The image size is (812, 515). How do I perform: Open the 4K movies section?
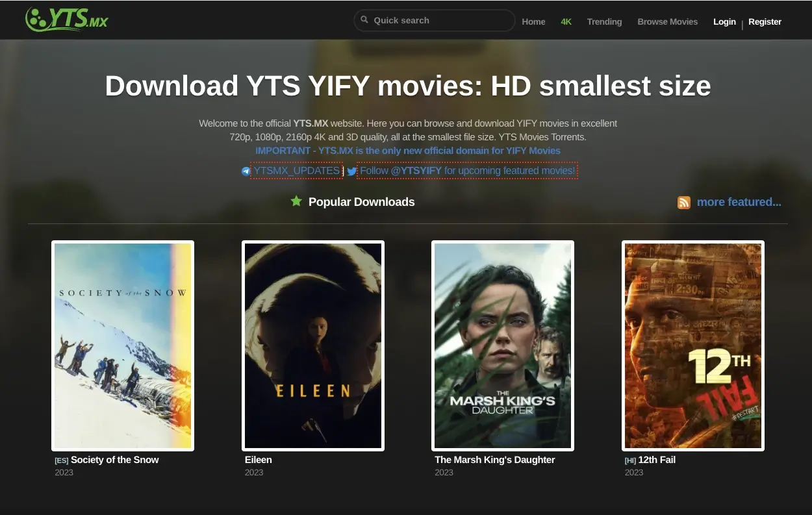[566, 21]
